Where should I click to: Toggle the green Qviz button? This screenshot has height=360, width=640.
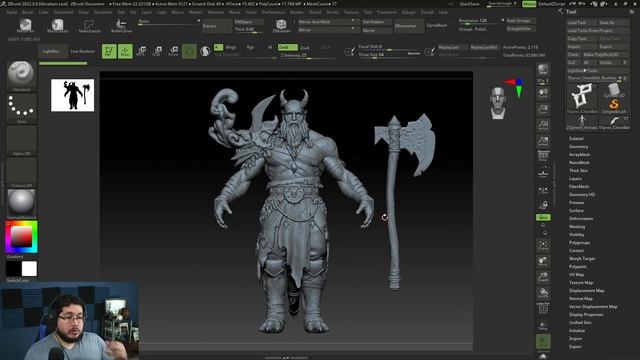(x=543, y=217)
